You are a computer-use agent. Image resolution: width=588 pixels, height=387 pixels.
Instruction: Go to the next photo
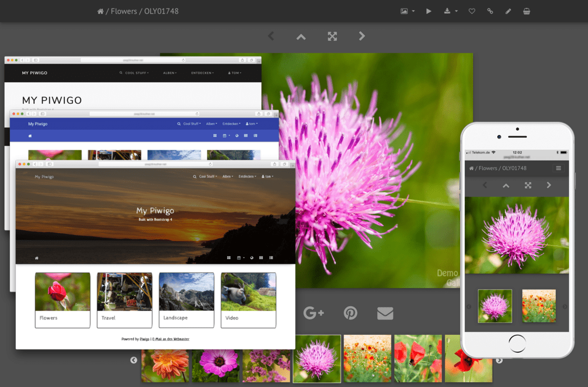tap(361, 36)
